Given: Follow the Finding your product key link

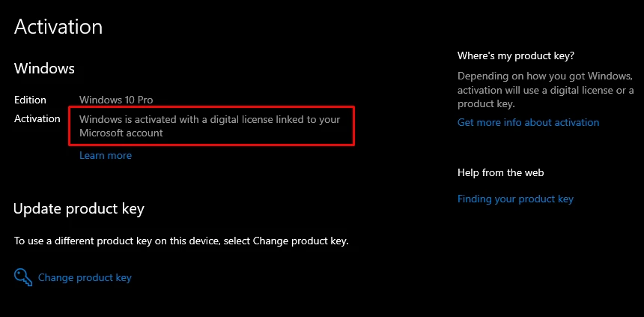Looking at the screenshot, I should [x=515, y=199].
